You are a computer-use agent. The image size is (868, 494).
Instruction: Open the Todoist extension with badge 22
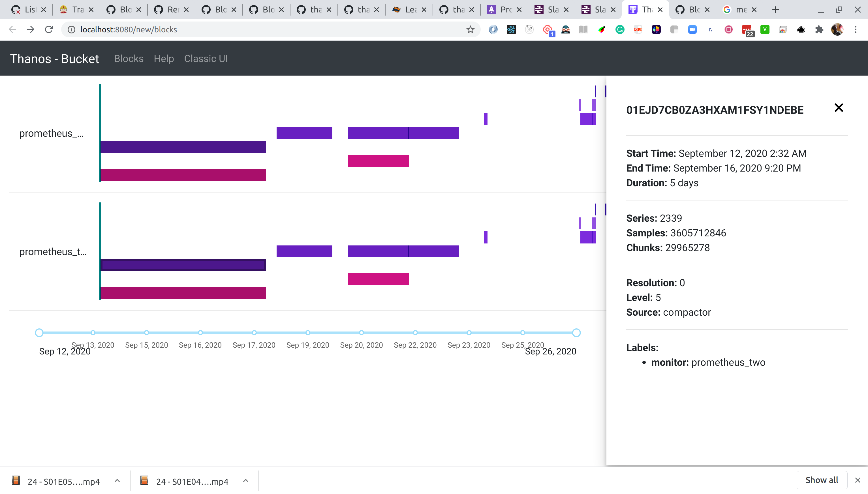[x=748, y=29]
